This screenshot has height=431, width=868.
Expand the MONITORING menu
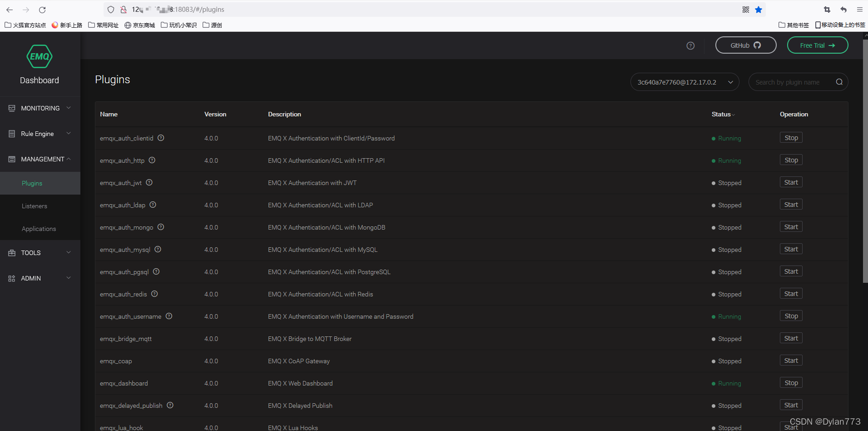[40, 108]
